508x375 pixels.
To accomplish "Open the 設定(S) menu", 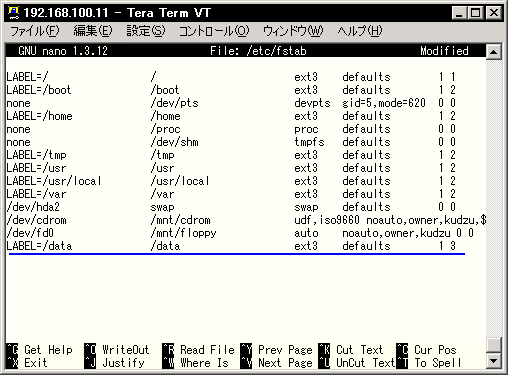I will coord(146,31).
